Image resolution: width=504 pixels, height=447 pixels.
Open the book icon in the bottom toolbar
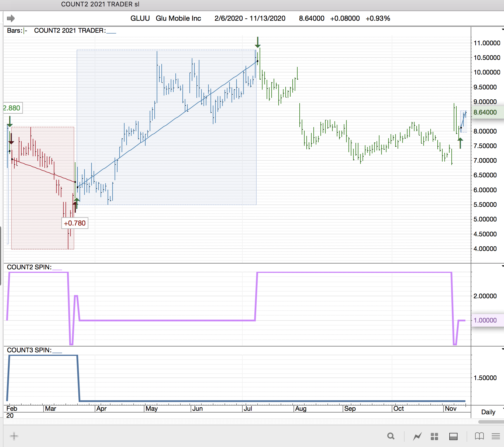pyautogui.click(x=479, y=436)
